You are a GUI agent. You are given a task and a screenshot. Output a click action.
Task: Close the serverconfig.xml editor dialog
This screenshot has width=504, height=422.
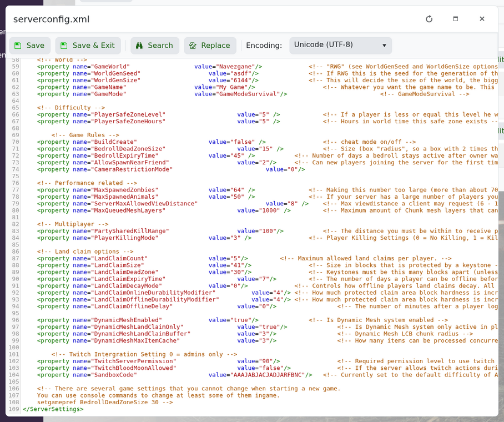click(x=482, y=19)
